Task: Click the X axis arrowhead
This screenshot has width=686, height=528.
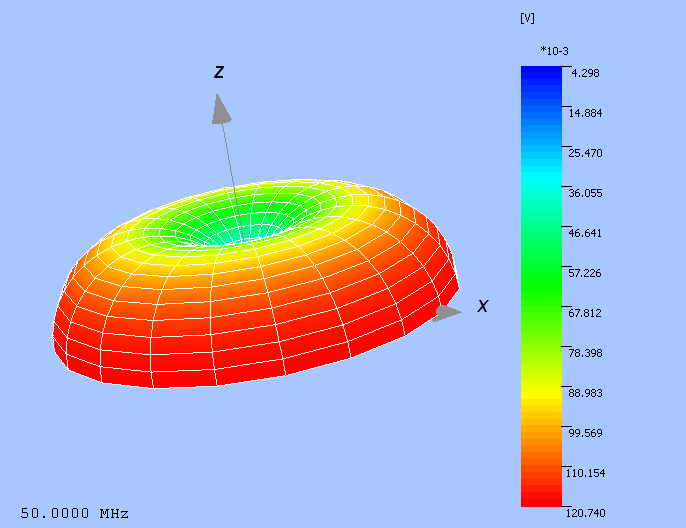Action: click(x=448, y=313)
